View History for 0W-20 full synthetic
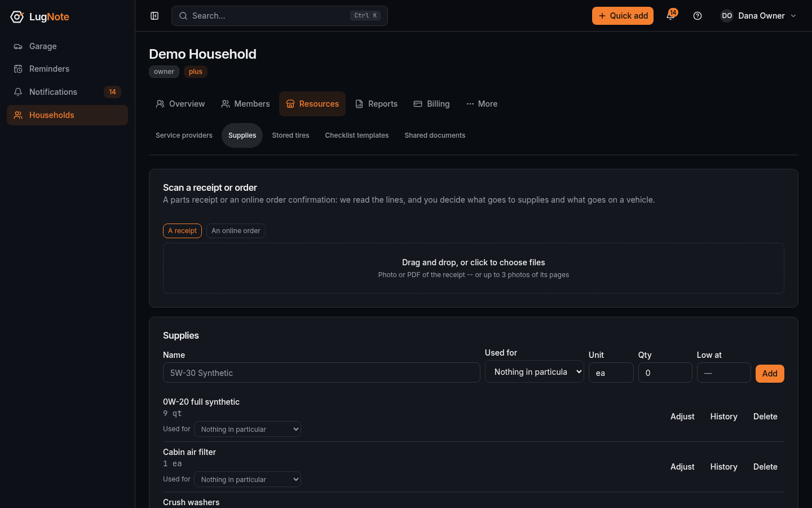 coord(723,417)
